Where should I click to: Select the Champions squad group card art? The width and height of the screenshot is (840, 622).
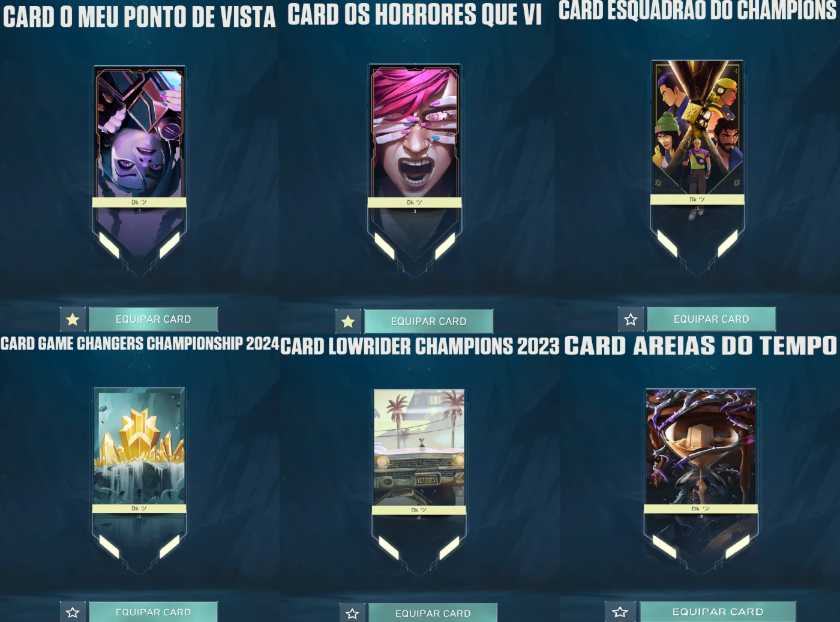(697, 127)
